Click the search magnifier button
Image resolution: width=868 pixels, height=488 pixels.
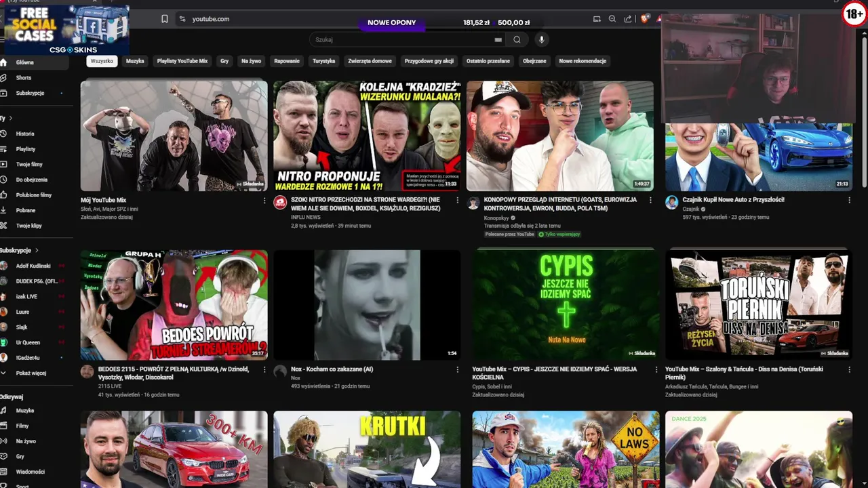click(517, 40)
